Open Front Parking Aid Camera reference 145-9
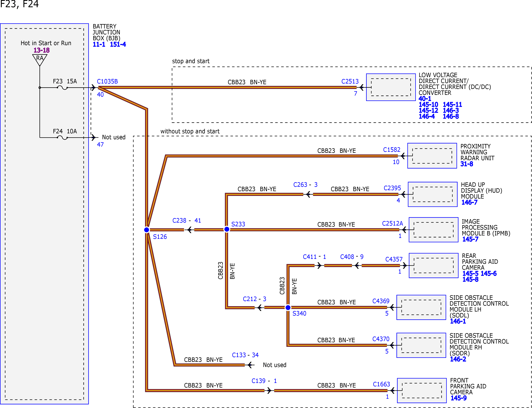The image size is (532, 408). [x=459, y=398]
